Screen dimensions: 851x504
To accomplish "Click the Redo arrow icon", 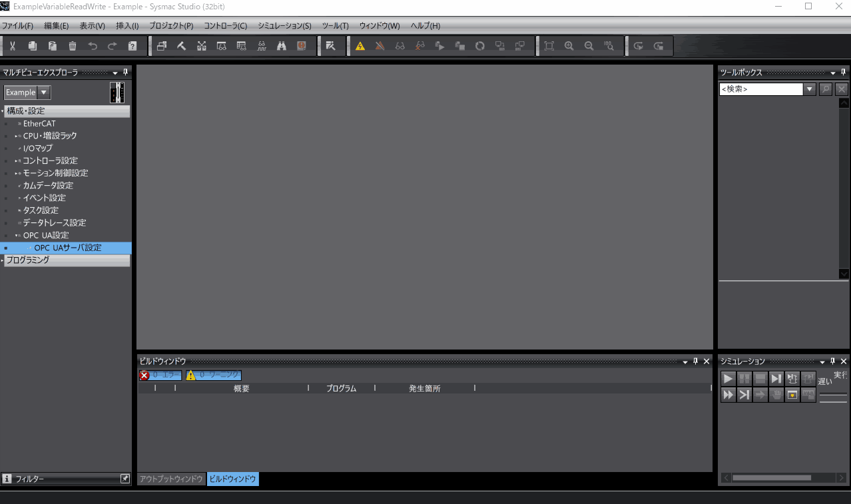I will pos(113,46).
